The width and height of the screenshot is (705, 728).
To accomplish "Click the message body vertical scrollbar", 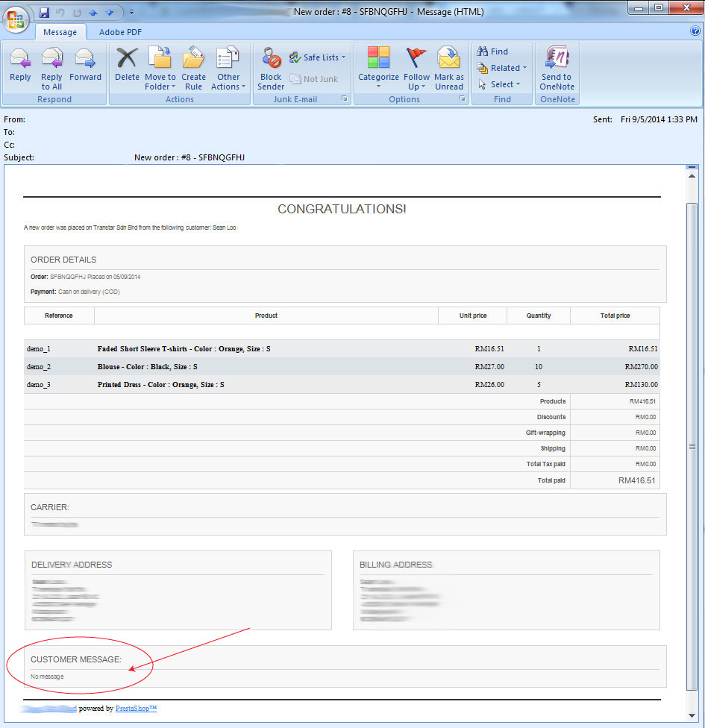I will click(692, 445).
